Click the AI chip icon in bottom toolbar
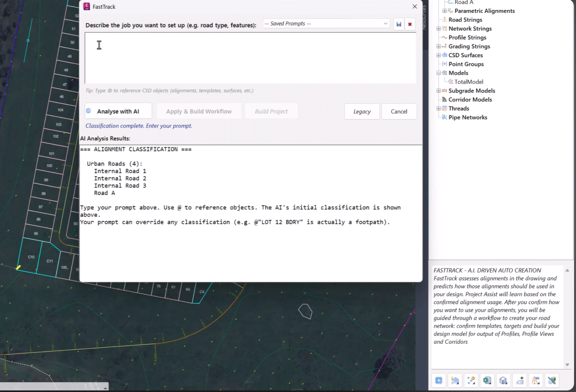This screenshot has height=392, width=576. 439,380
